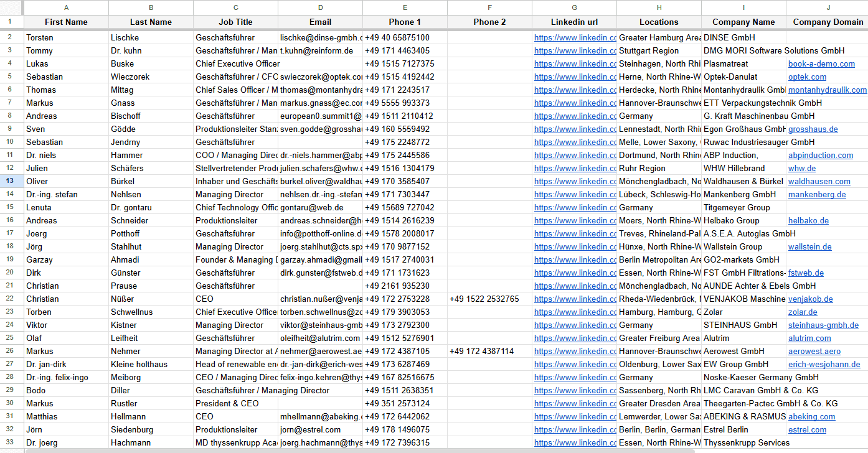
Task: Open the whw.de domain link
Action: [802, 168]
